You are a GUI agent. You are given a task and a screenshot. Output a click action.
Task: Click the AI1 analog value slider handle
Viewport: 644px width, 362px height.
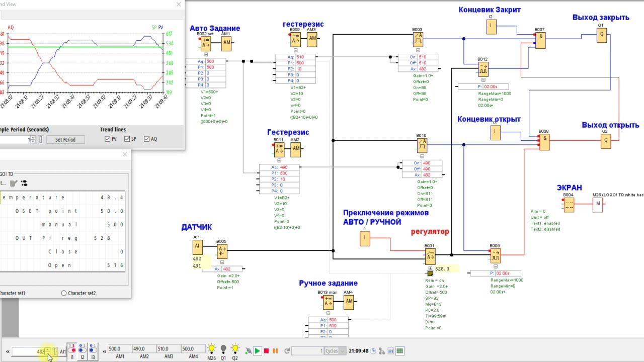click(56, 351)
